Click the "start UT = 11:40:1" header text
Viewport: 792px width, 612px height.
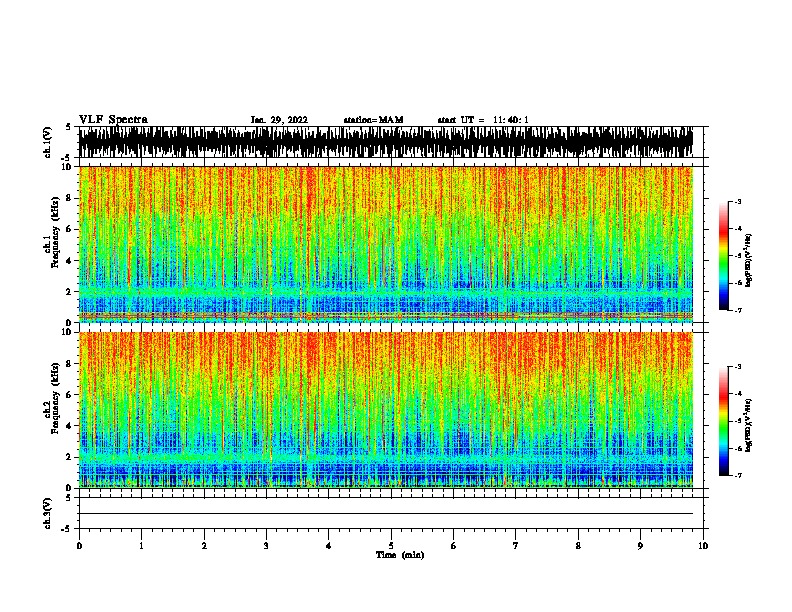pyautogui.click(x=483, y=120)
